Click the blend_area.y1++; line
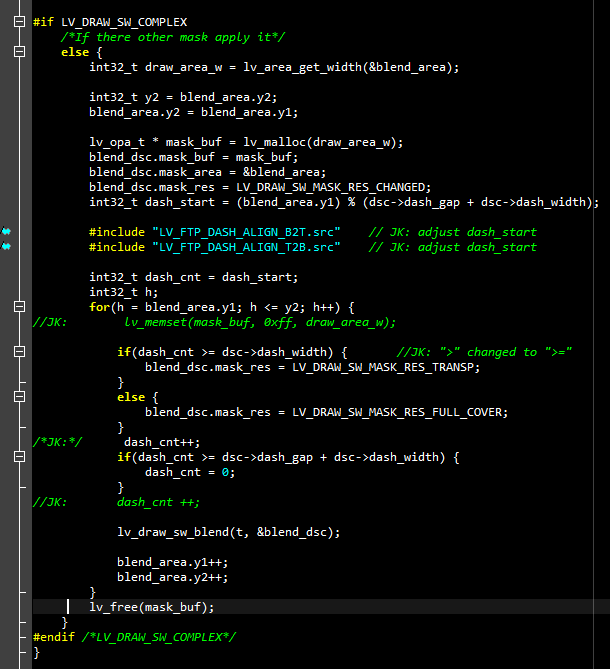The image size is (610, 669). click(172, 562)
